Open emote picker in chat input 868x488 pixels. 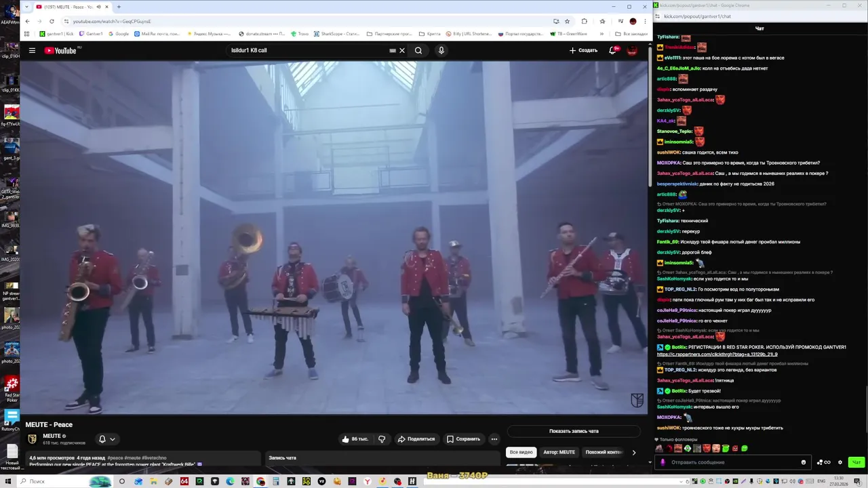point(804,462)
